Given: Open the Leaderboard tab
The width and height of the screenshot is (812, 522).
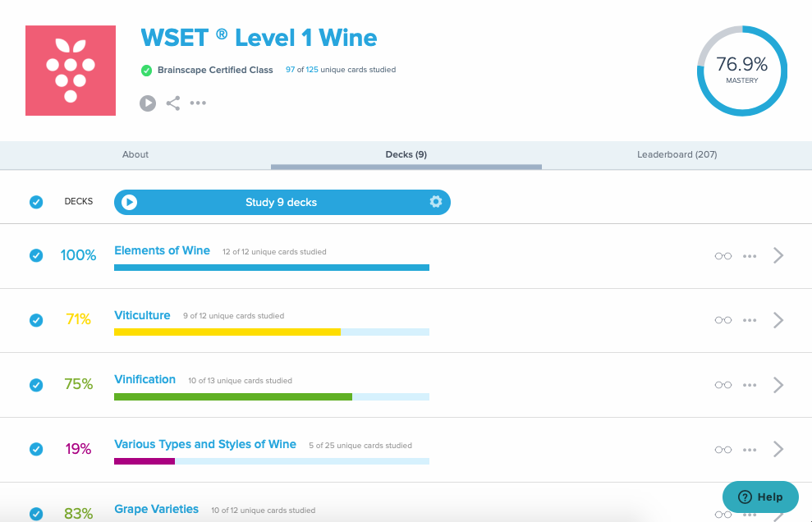Looking at the screenshot, I should point(677,154).
